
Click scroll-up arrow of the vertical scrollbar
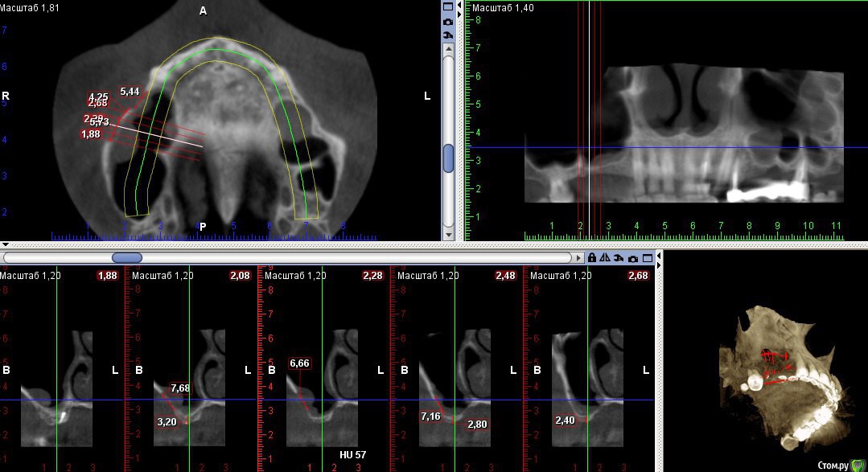pyautogui.click(x=448, y=50)
